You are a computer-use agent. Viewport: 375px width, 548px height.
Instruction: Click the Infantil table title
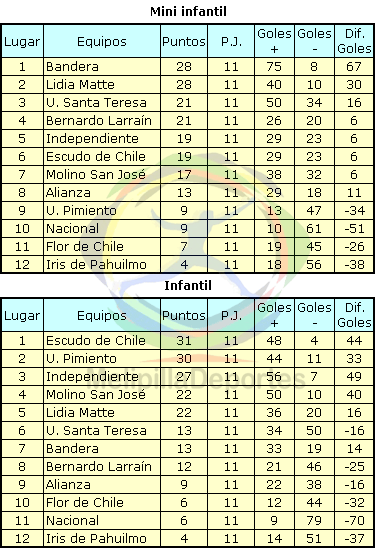click(x=188, y=286)
